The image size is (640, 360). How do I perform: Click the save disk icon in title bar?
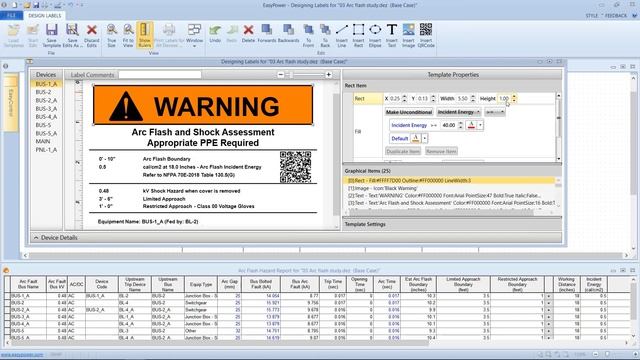click(36, 5)
